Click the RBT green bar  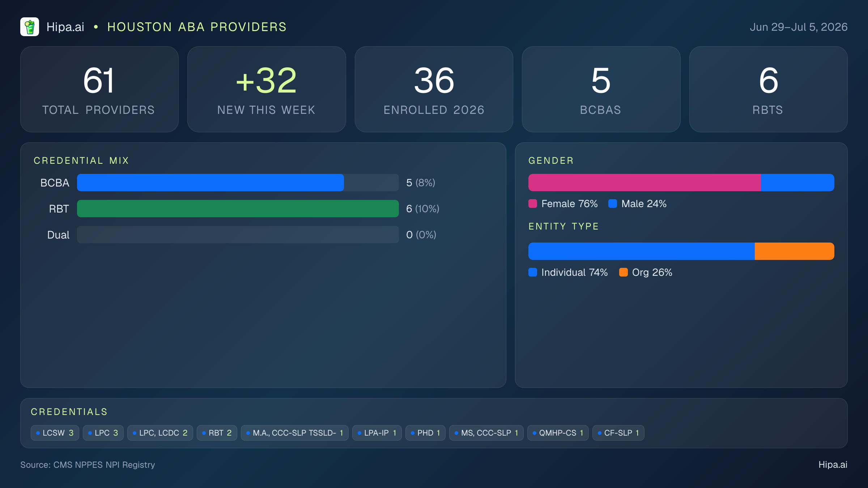[238, 209]
